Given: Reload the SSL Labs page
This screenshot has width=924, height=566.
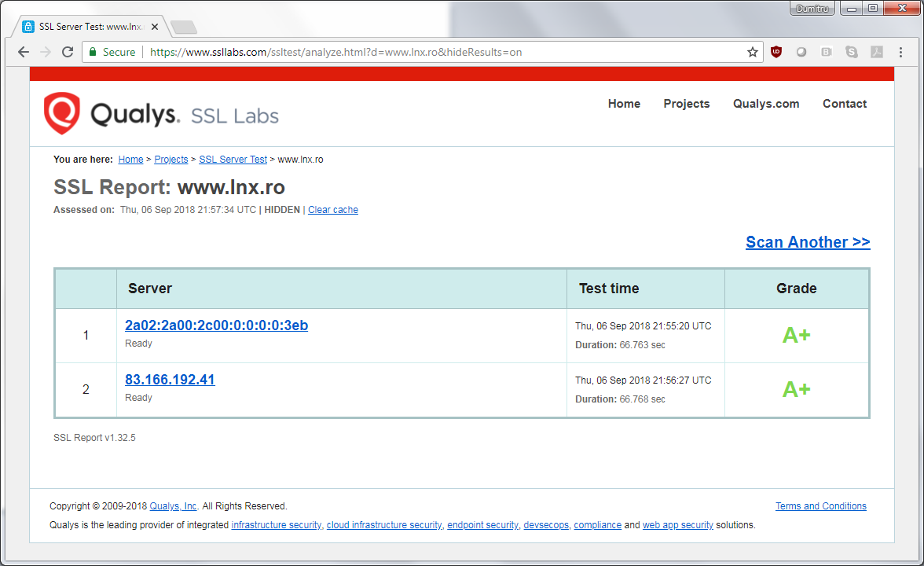Looking at the screenshot, I should 68,52.
